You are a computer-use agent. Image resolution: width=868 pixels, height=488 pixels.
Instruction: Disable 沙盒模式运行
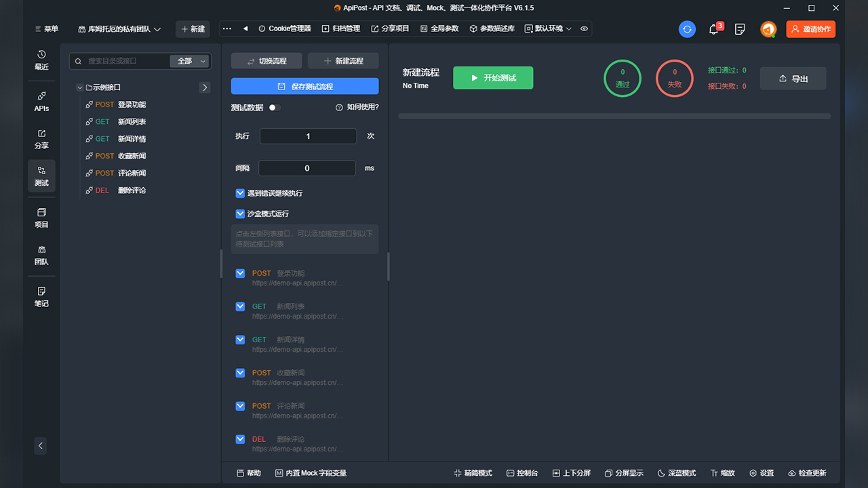tap(240, 213)
